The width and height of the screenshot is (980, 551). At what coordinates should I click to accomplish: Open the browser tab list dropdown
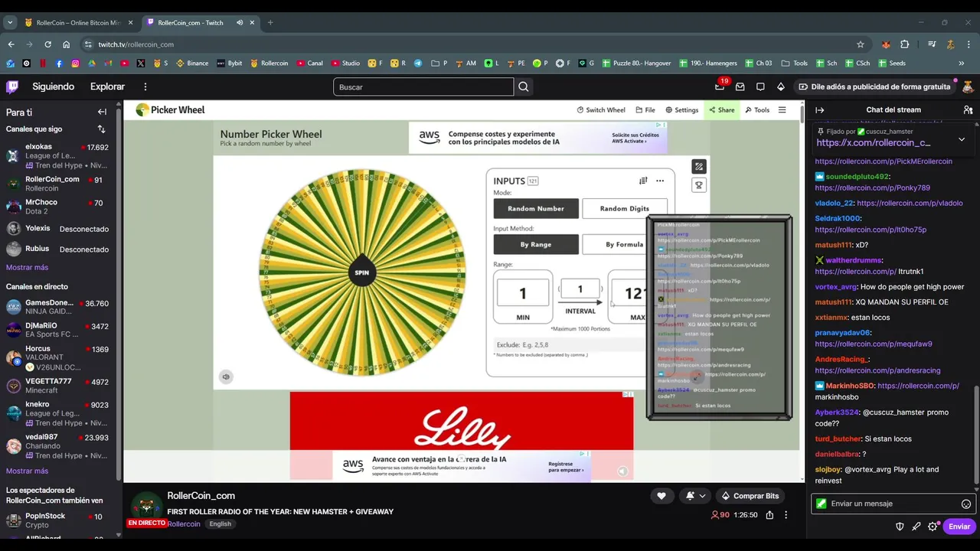coord(10,23)
